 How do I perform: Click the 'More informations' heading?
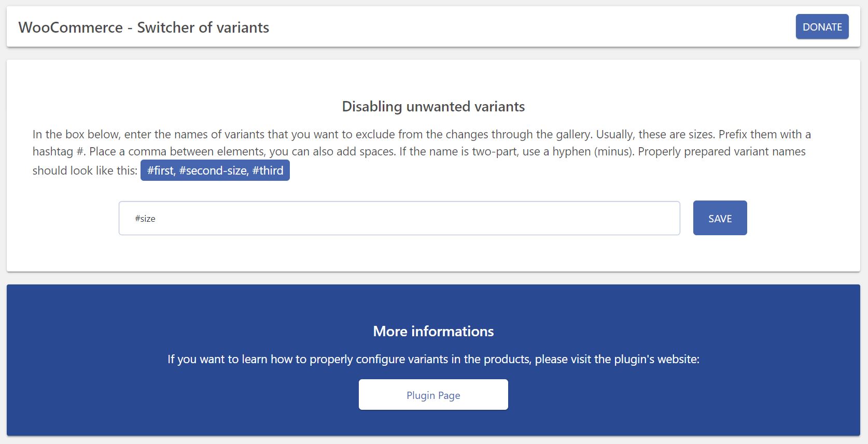point(433,331)
